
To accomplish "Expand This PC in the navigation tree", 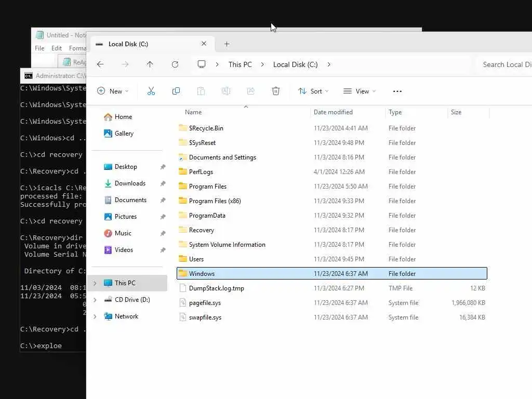I will (x=95, y=283).
